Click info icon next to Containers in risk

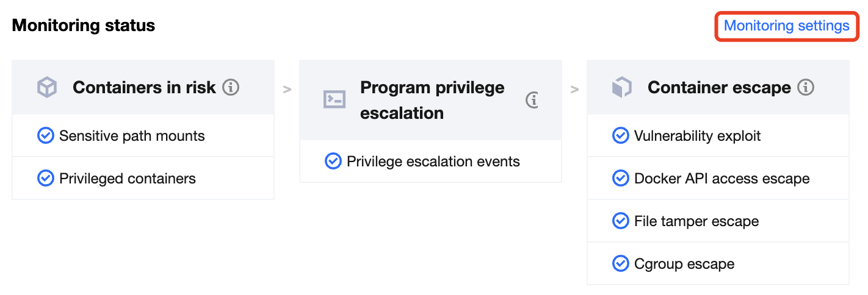click(x=231, y=87)
